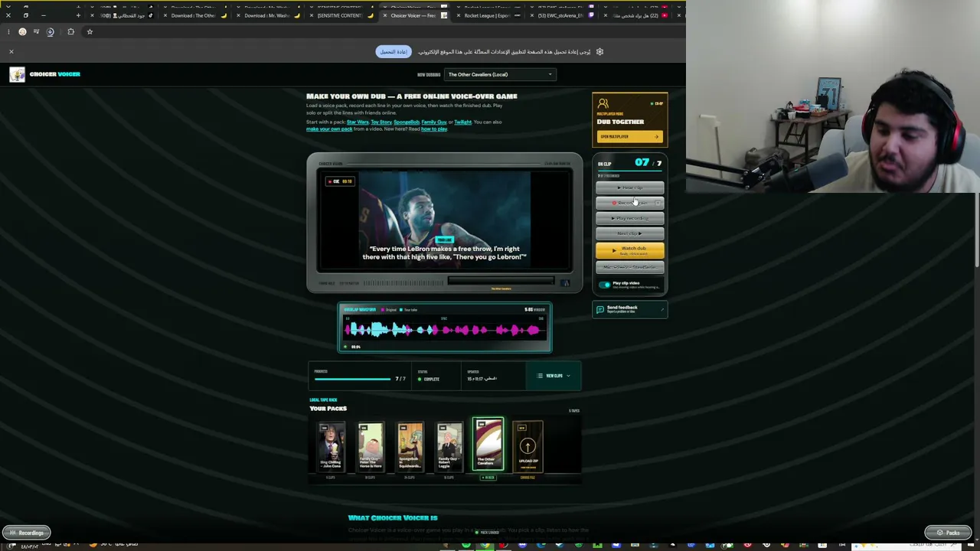Image resolution: width=980 pixels, height=551 pixels.
Task: Open the browser profile avatar
Action: pyautogui.click(x=22, y=31)
